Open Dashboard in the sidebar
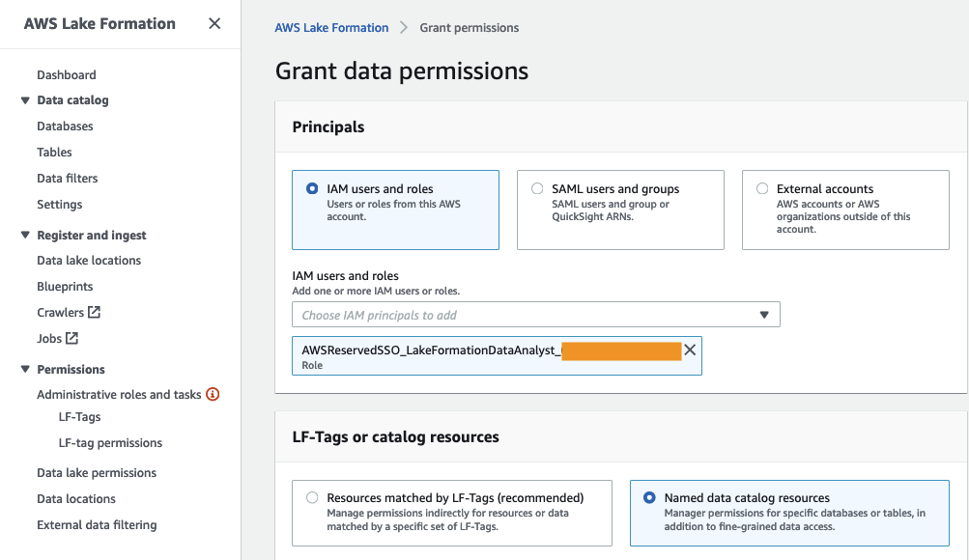The width and height of the screenshot is (969, 560). (67, 75)
